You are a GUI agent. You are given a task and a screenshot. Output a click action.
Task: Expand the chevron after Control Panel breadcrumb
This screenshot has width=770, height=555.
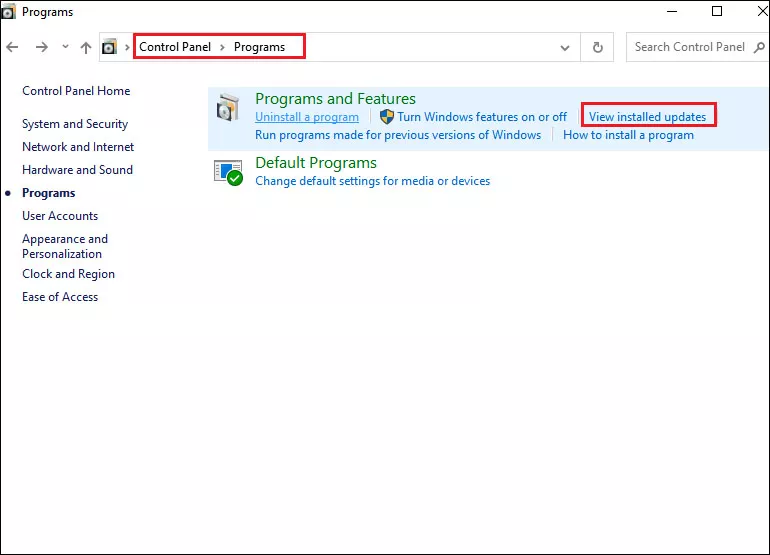222,47
